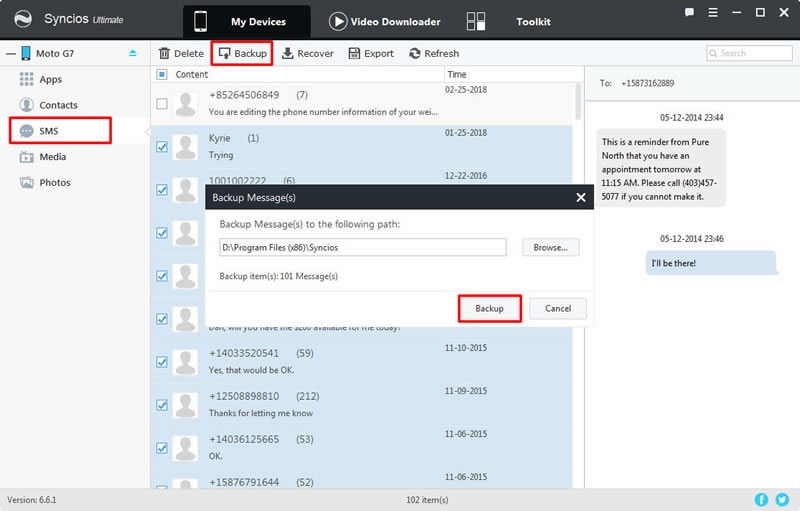Uncheck the +12508898810 message checkbox
The image size is (800, 511).
tap(162, 405)
